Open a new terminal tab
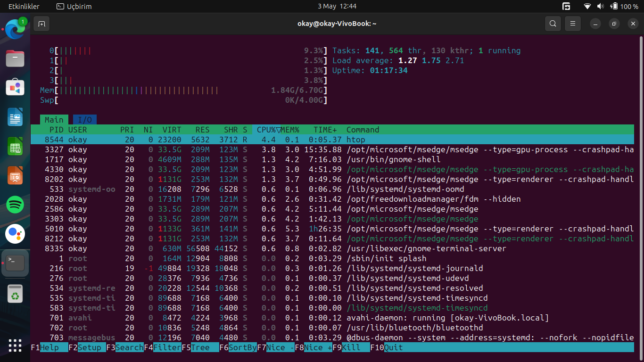The width and height of the screenshot is (644, 362). coord(41,24)
